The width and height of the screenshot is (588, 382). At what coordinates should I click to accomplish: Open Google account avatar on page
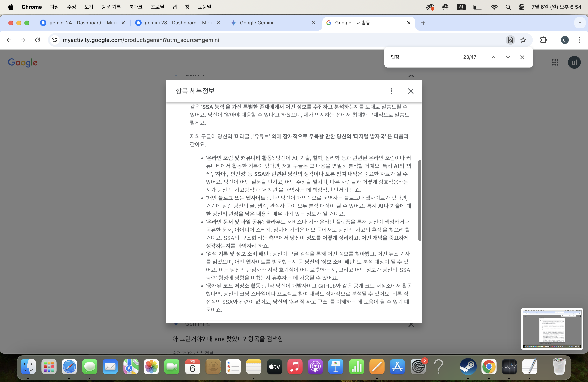point(574,62)
